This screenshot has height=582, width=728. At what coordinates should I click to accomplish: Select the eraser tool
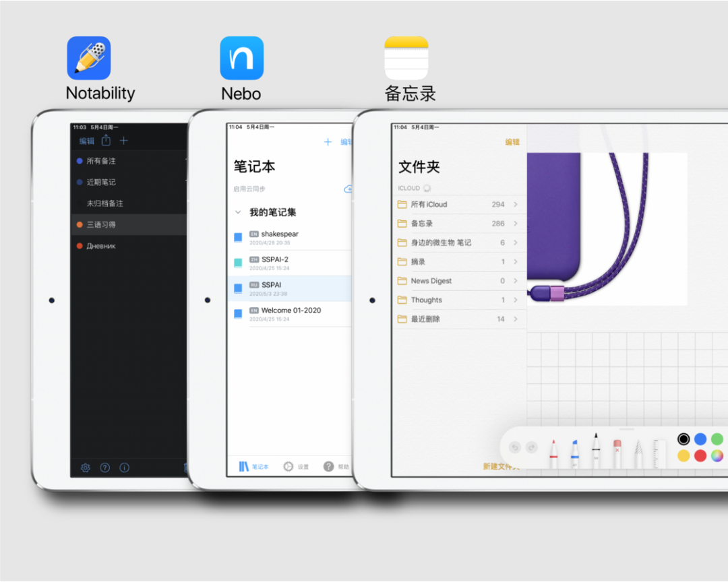click(617, 454)
